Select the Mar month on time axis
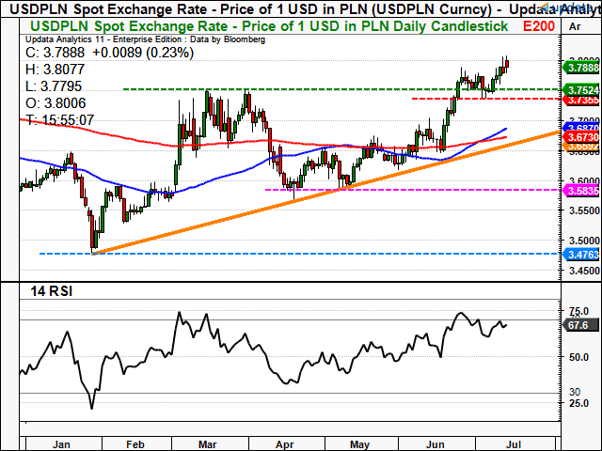This screenshot has width=602, height=451. coord(207,444)
